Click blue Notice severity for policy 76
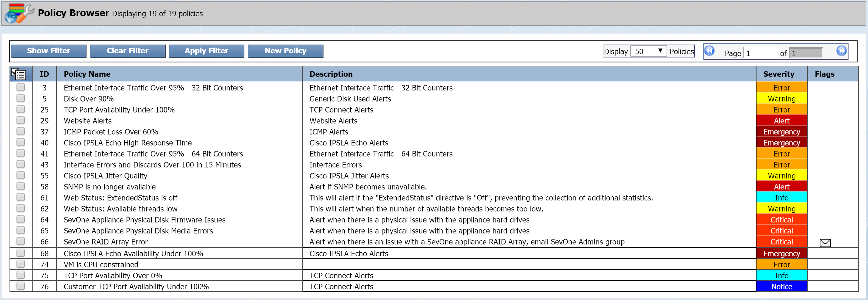Screen dimensions: 868x300 tap(782, 287)
